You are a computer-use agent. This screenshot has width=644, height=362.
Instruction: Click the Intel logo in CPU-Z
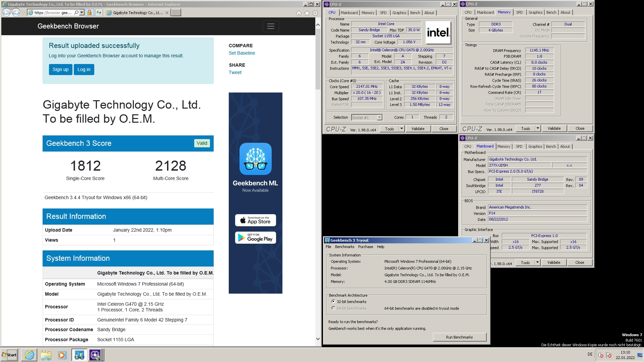pos(438,33)
